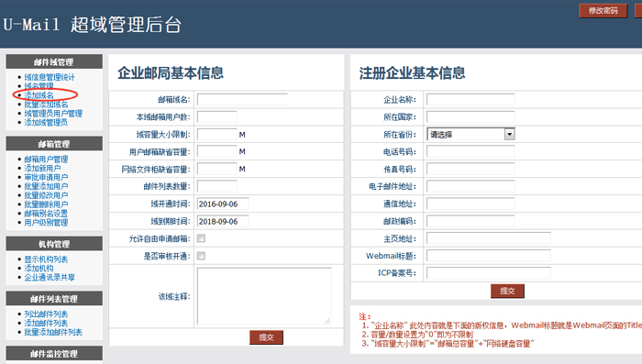642x364 pixels.
Task: Click the 域管理员用户管理 link
Action: pos(53,114)
